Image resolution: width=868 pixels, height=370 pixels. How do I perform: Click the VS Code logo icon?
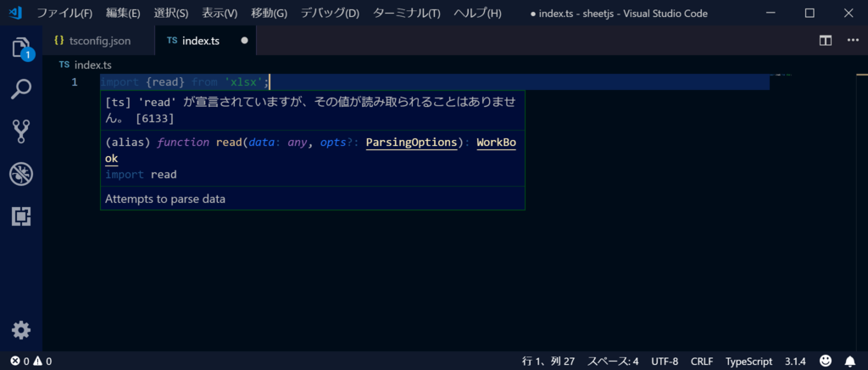coord(15,13)
